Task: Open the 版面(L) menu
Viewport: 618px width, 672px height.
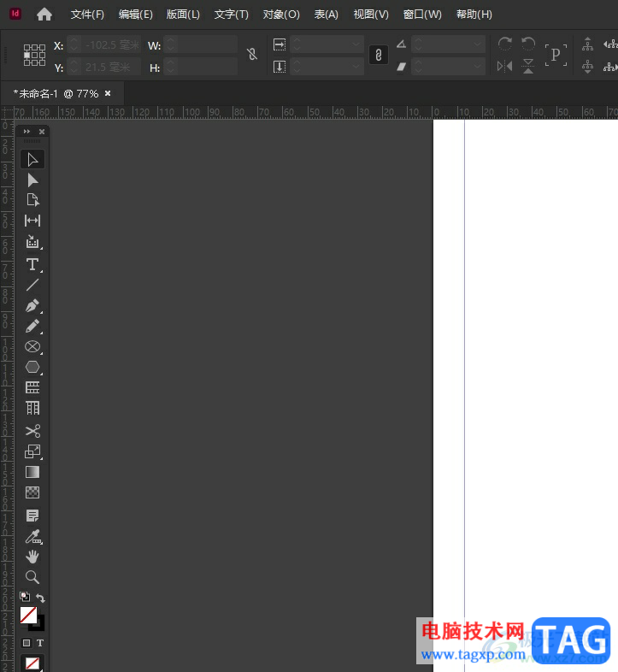Action: pos(183,15)
